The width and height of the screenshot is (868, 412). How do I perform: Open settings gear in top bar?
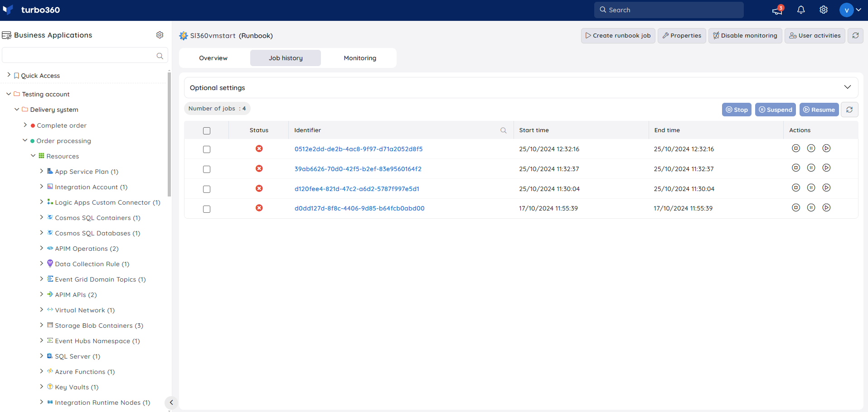tap(824, 10)
